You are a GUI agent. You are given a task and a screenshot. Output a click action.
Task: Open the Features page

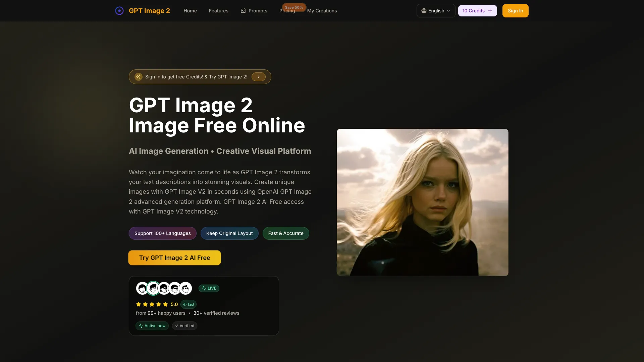[218, 10]
